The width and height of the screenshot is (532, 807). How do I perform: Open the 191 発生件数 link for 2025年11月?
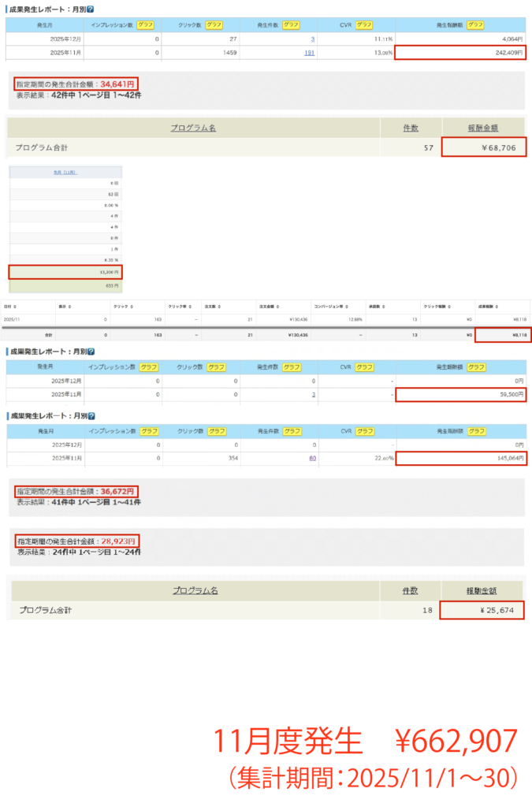point(311,54)
